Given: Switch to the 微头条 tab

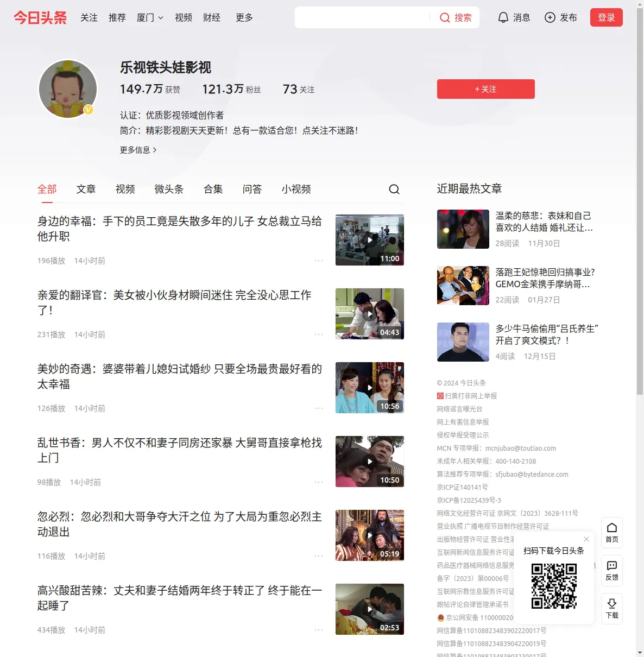Looking at the screenshot, I should pos(169,189).
